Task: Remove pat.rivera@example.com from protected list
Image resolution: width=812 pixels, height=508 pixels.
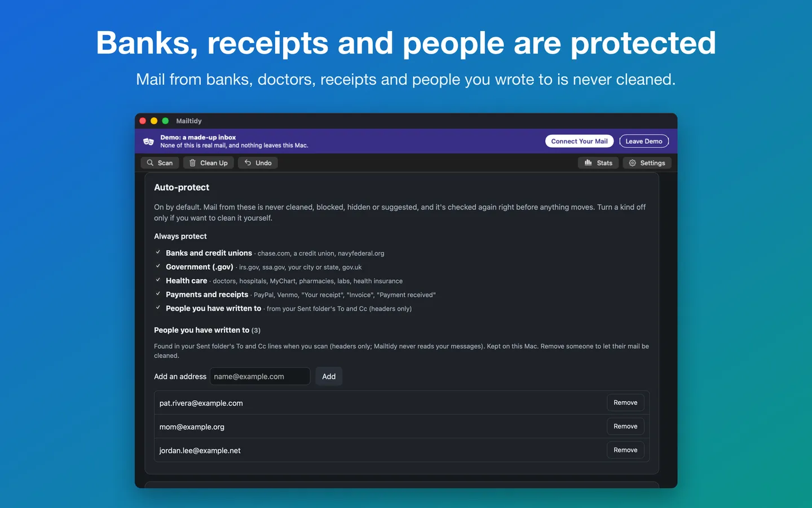Action: pos(625,402)
